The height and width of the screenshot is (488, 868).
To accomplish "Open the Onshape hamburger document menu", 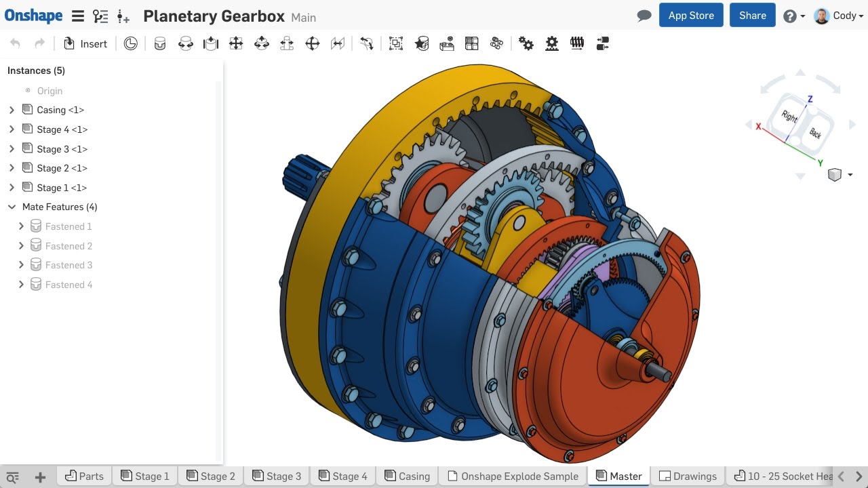I will [78, 16].
